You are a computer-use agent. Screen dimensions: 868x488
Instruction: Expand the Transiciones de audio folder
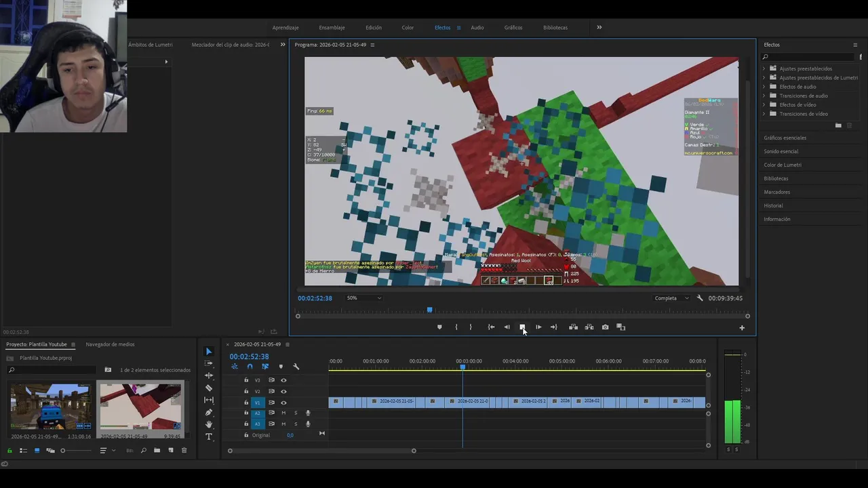click(764, 96)
